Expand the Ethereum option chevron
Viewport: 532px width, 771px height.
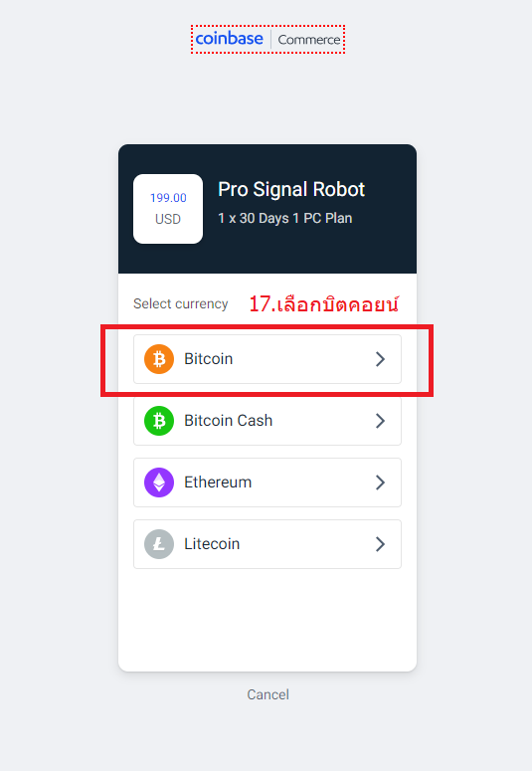point(380,482)
